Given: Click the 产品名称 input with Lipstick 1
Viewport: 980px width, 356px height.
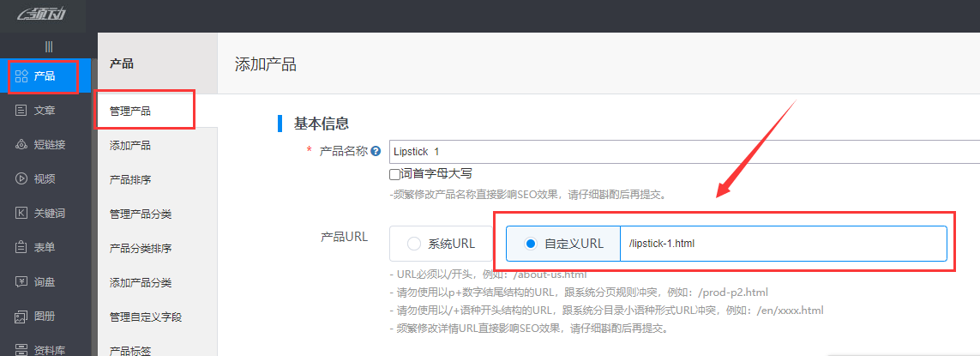Looking at the screenshot, I should coord(683,152).
